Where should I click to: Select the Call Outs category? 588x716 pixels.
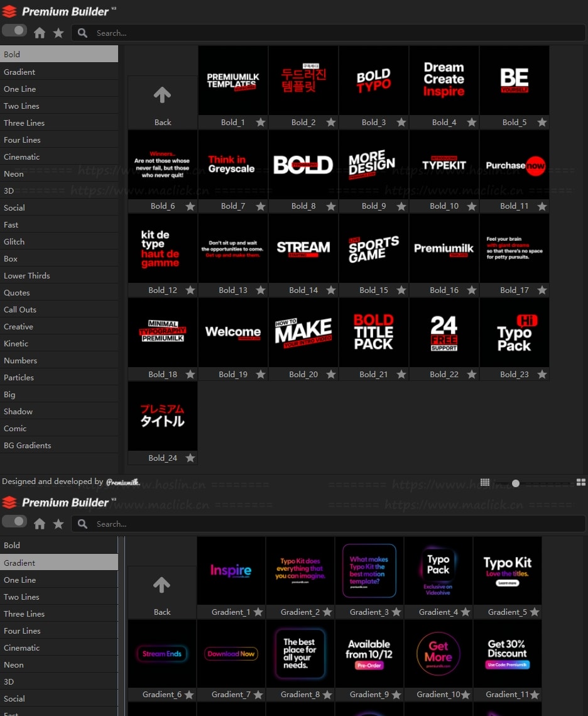click(x=59, y=310)
